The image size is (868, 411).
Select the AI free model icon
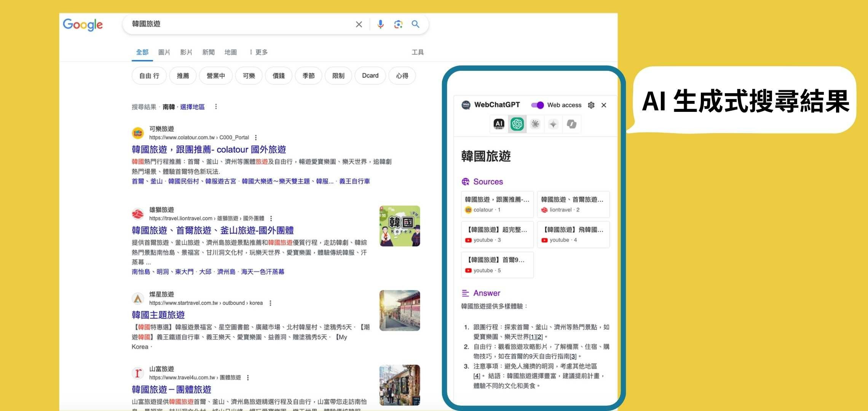[499, 124]
